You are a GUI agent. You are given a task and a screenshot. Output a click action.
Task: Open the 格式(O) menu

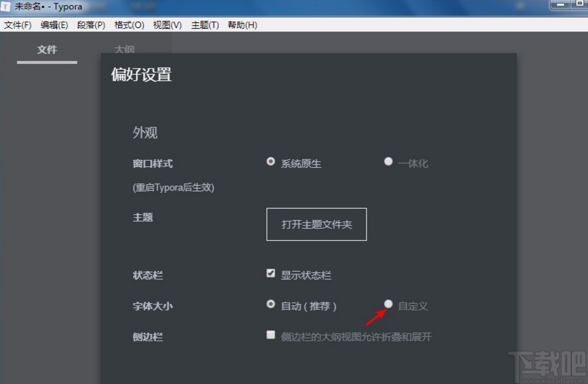[128, 24]
